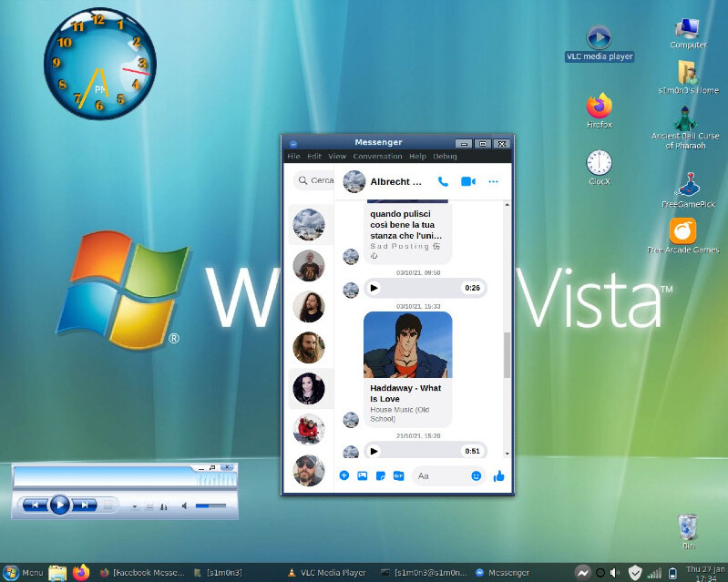Viewport: 728px width, 582px height.
Task: Click Play in the media player widget
Action: tap(59, 505)
